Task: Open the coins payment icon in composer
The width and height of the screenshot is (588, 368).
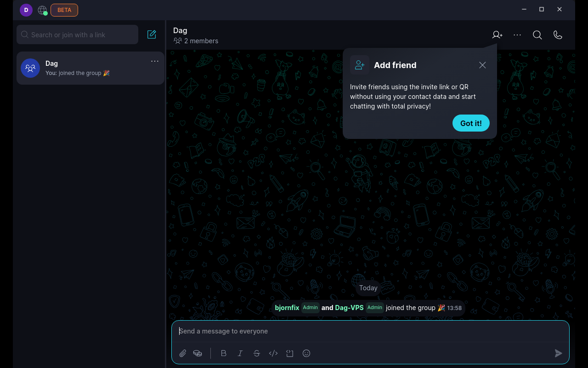Action: click(198, 353)
